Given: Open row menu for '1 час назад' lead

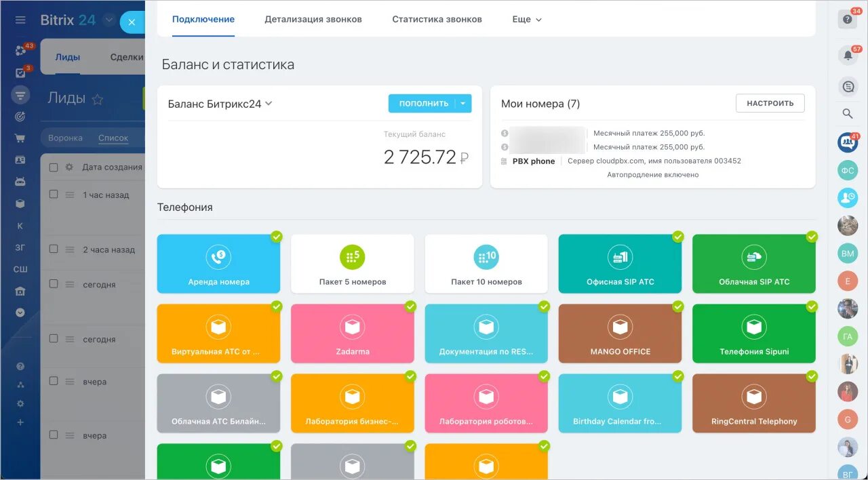Looking at the screenshot, I should [69, 195].
